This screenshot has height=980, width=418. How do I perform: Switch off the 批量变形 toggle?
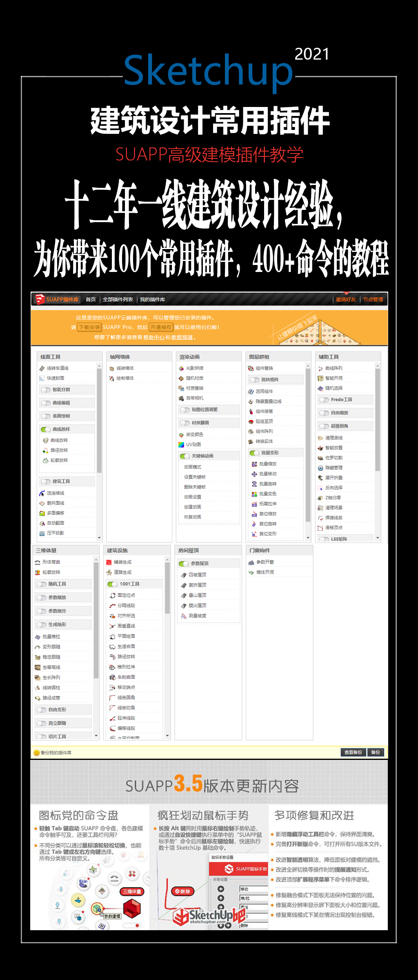[255, 453]
